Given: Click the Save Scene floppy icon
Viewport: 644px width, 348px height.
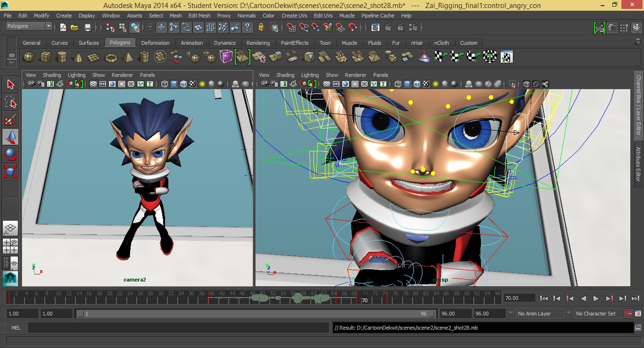Looking at the screenshot, I should pos(87,27).
